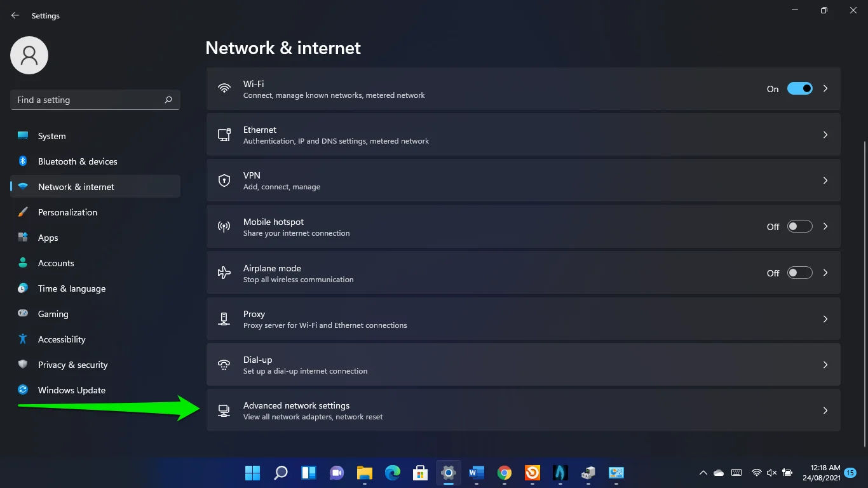
Task: Turn on the Airplane mode toggle
Action: 800,273
